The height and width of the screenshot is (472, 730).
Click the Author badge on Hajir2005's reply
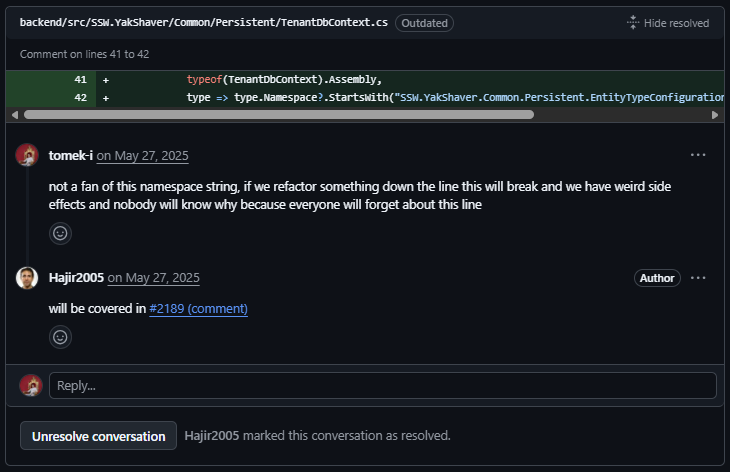[x=657, y=277]
